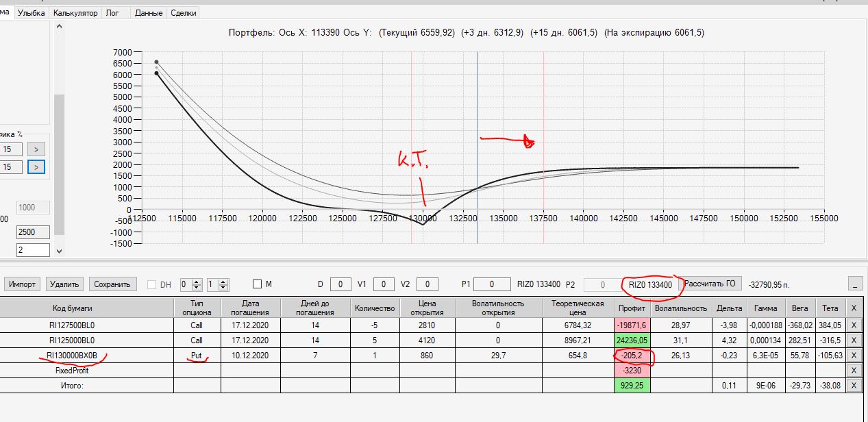Click the Дельта column header
868x422 pixels.
731,308
